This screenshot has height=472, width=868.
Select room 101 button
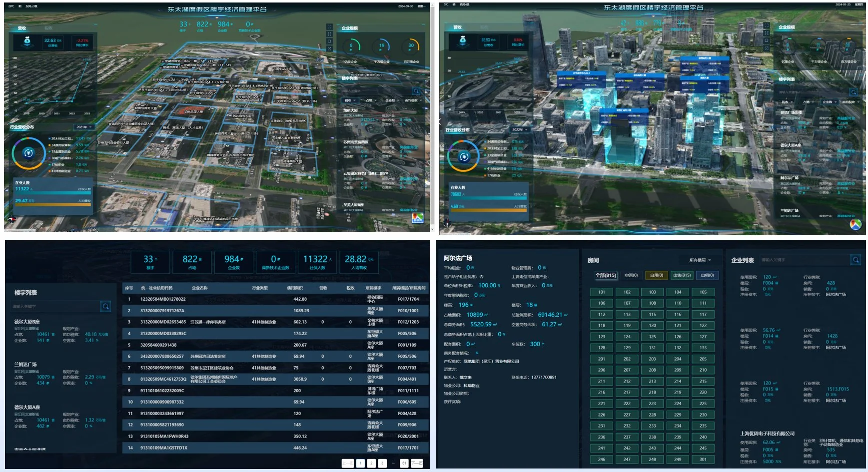coord(601,292)
